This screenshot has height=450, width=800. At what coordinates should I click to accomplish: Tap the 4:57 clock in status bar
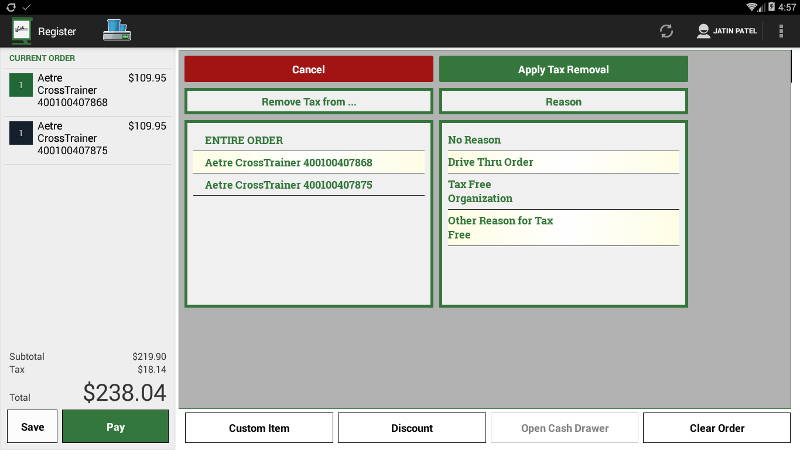coord(787,7)
